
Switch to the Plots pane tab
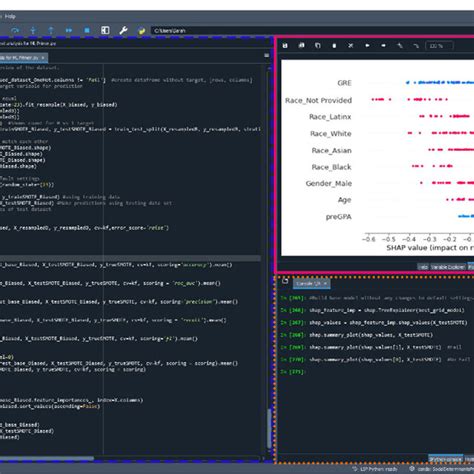tap(470, 267)
